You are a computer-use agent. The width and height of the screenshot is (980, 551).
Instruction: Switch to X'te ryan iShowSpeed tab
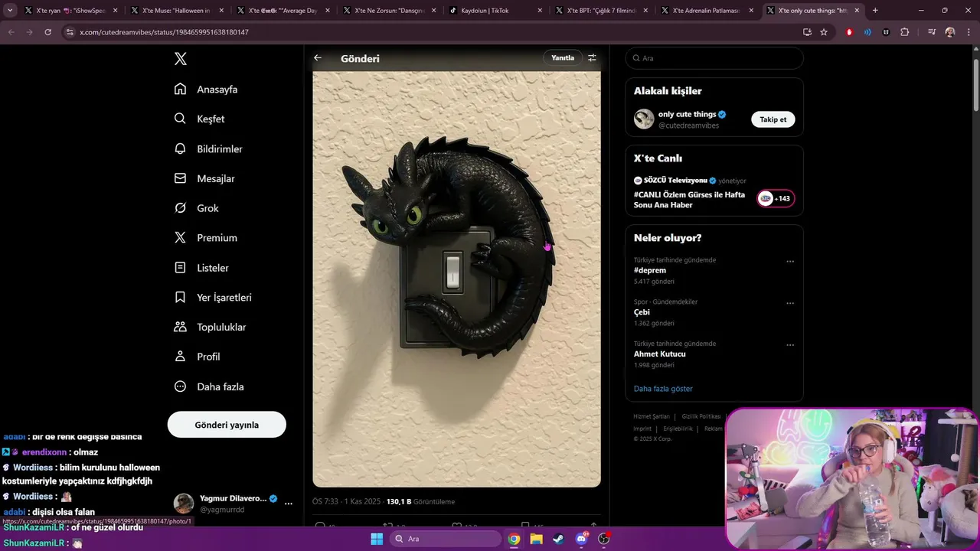coord(70,11)
